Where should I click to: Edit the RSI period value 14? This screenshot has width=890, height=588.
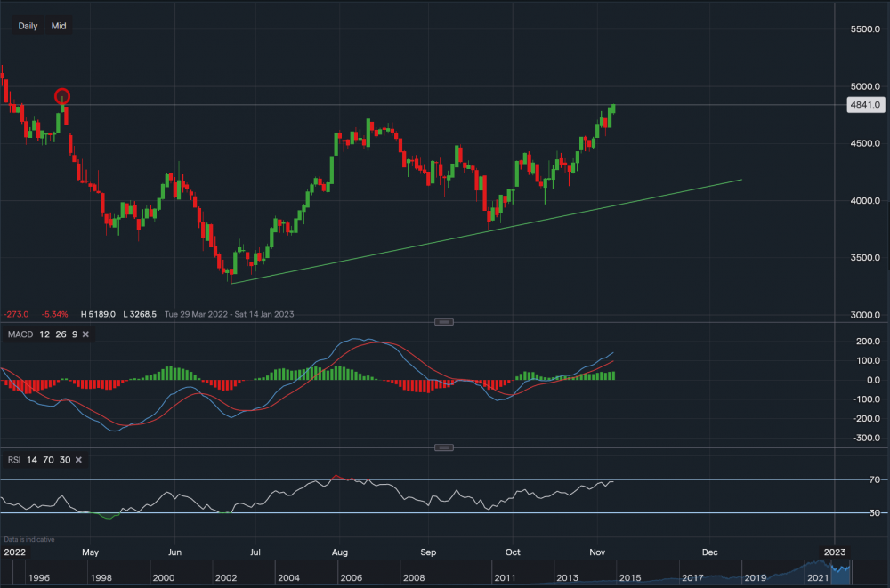[32, 460]
